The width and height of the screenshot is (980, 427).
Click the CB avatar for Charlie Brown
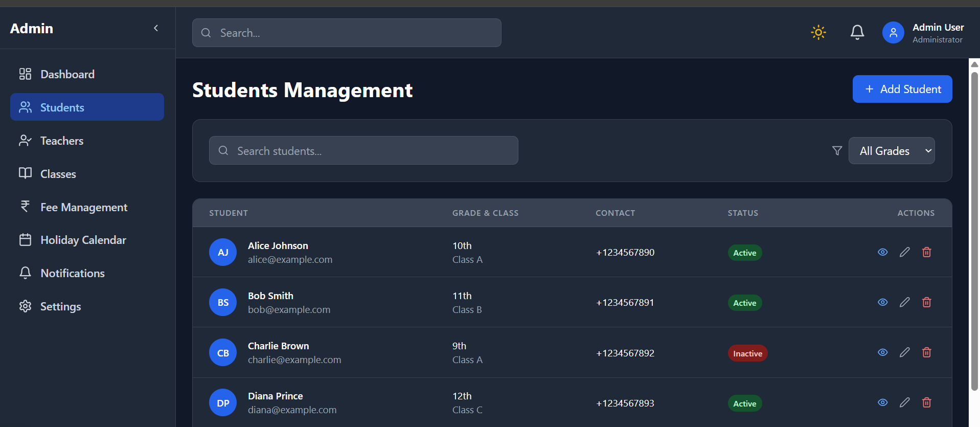223,352
